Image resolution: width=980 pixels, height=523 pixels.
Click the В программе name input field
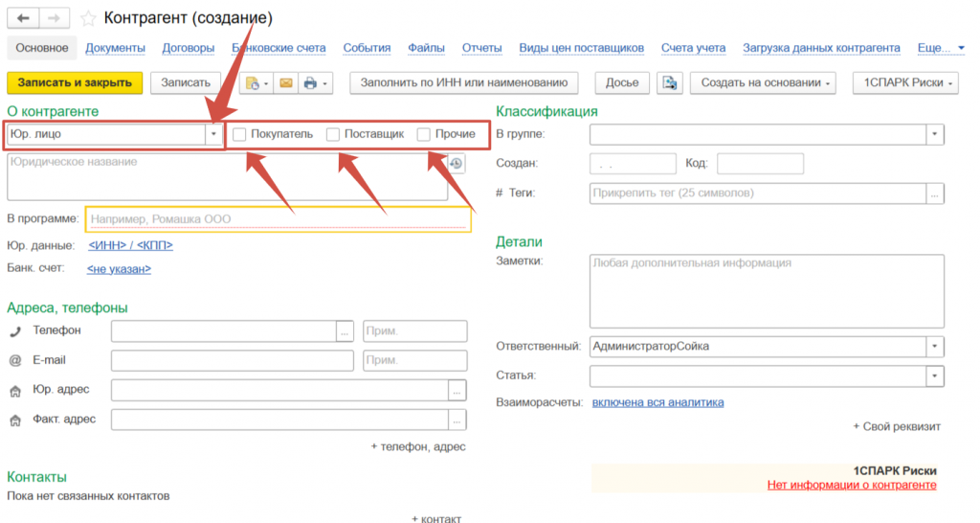pyautogui.click(x=278, y=219)
